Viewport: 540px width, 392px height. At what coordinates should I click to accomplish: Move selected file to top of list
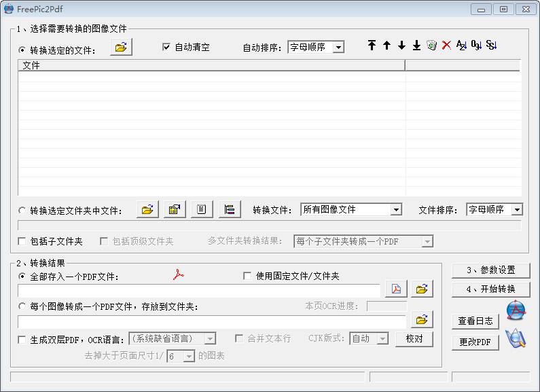[x=372, y=46]
